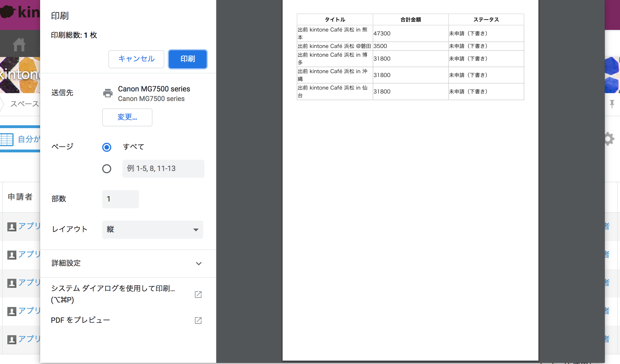Click the 変更... destination button
Viewport: 620px width, 364px height.
tap(127, 117)
